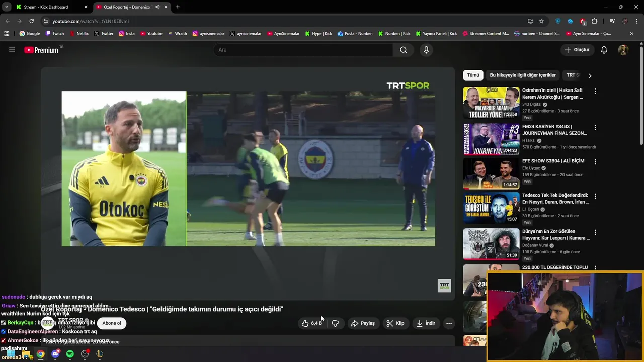Open the Insta bookmark

coord(127,34)
